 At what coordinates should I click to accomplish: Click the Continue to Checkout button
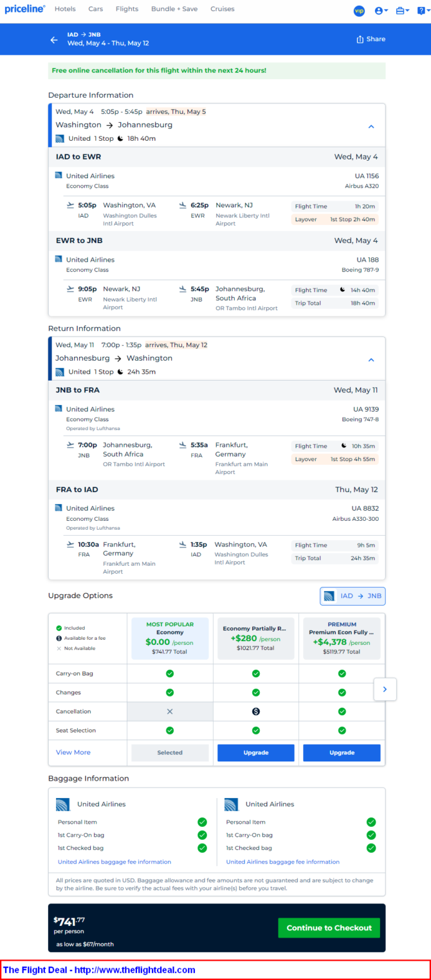(x=329, y=928)
